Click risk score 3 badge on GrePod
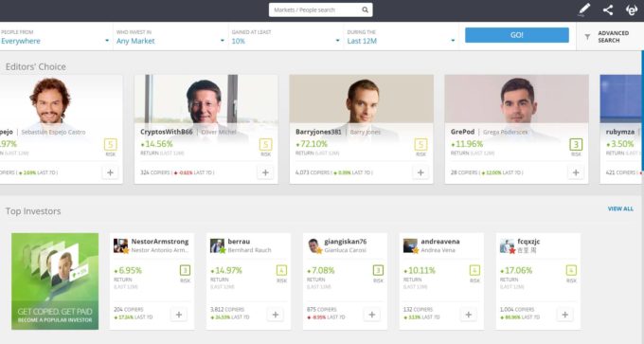The image size is (644, 344). (x=576, y=145)
